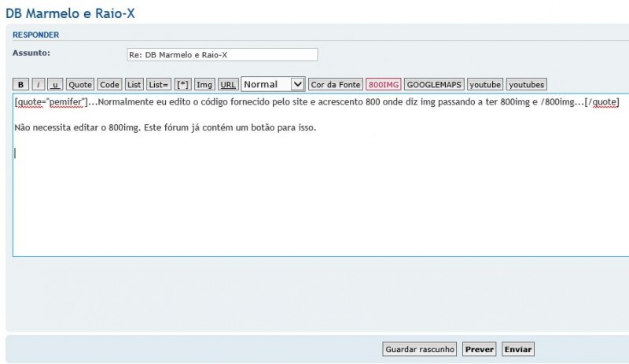Insert Code BBCode tag
This screenshot has height=364, width=629.
tap(110, 85)
